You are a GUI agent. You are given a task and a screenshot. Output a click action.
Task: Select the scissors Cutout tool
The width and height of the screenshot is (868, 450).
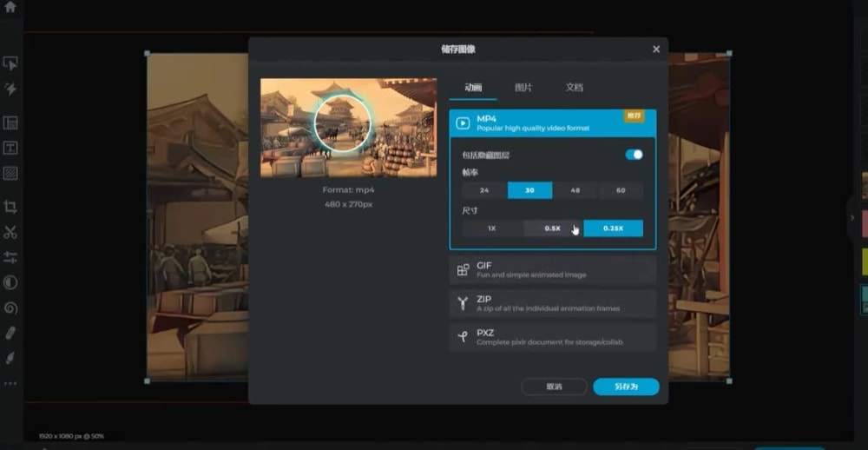pos(10,232)
